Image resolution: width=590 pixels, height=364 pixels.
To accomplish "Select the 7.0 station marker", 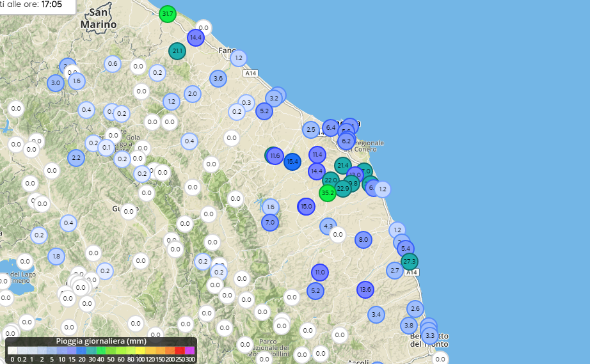I will pos(270,223).
